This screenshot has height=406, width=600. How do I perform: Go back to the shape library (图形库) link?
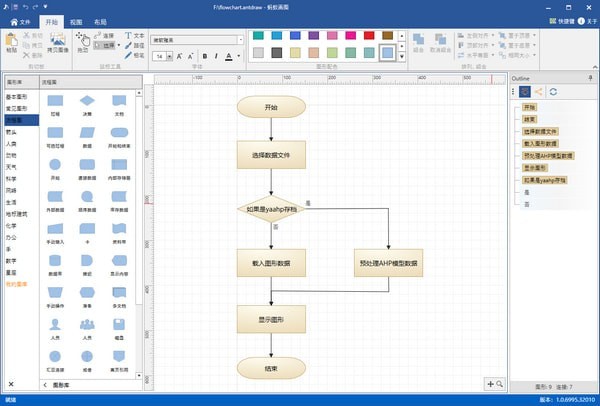[57, 385]
